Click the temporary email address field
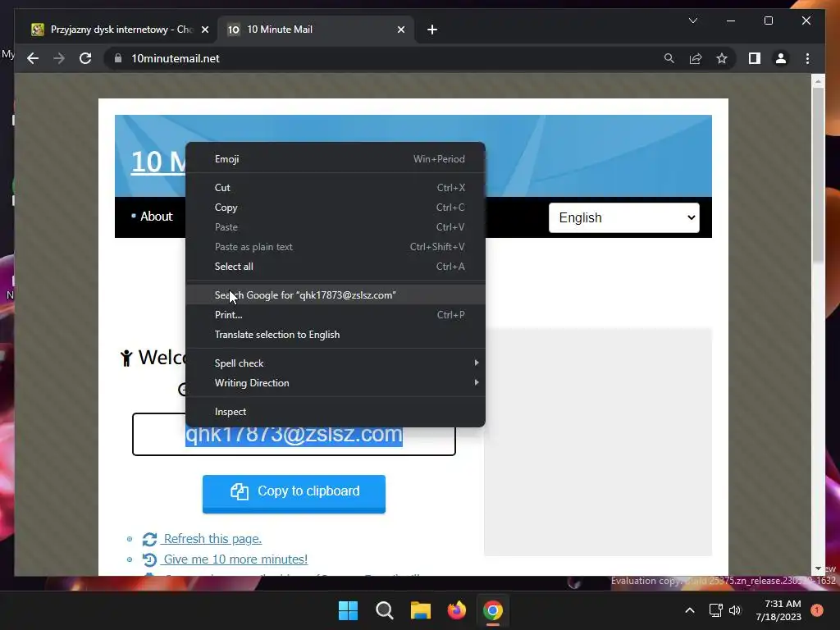The image size is (840, 630). (x=294, y=435)
